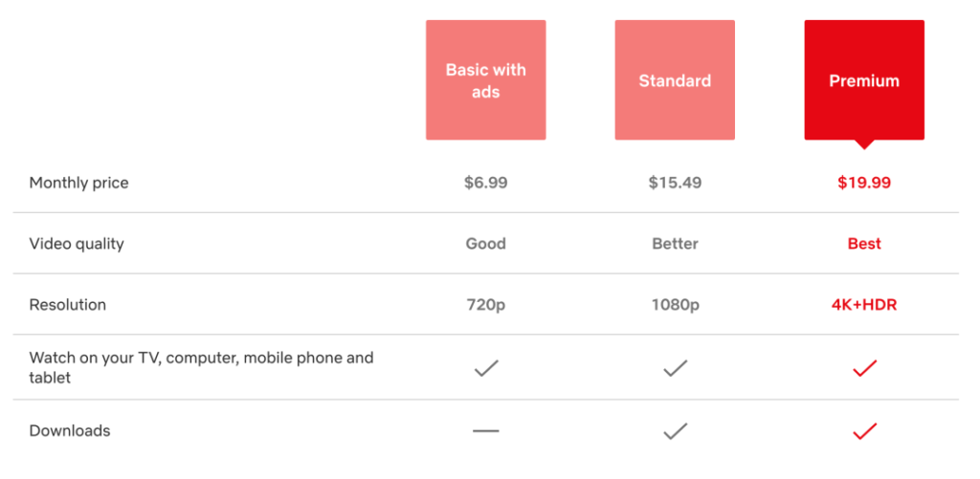Image resolution: width=980 pixels, height=479 pixels.
Task: Click the red Premium Downloads checkmark
Action: tap(864, 431)
